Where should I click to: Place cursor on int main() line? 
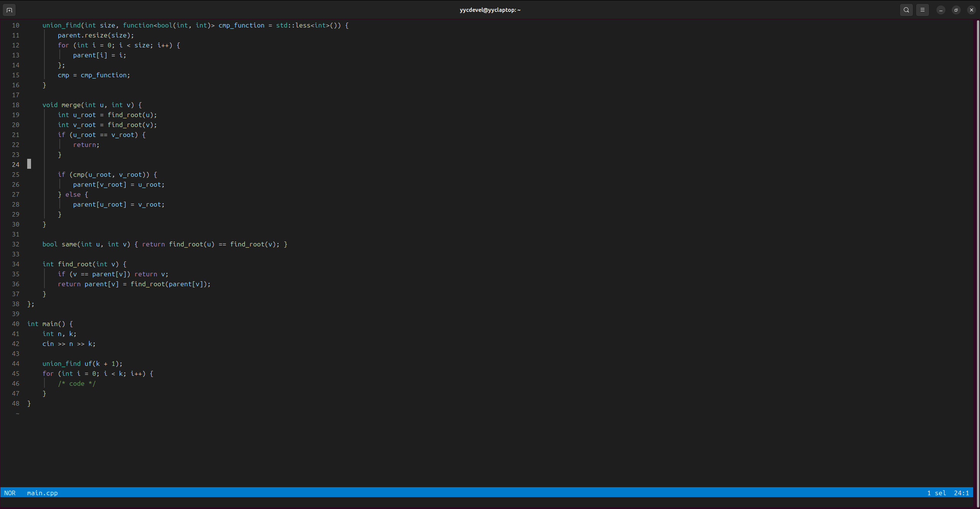[50, 324]
